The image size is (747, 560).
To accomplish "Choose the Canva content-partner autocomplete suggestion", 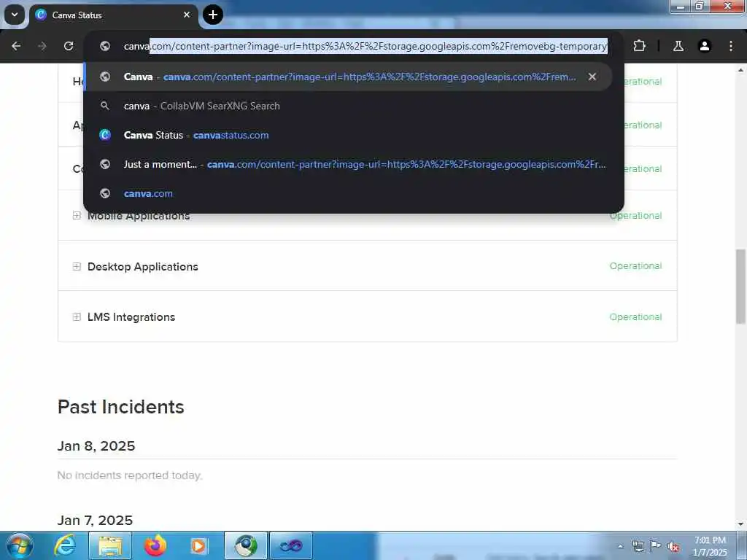I will [x=348, y=77].
